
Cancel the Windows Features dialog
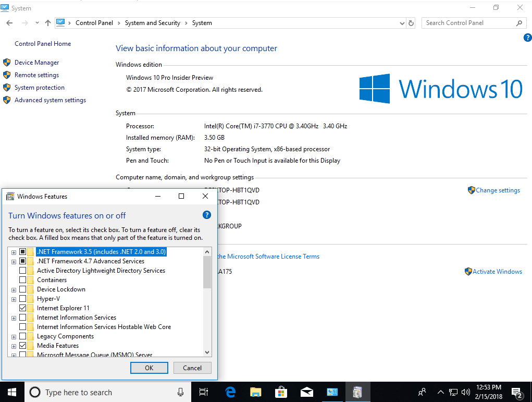click(x=192, y=368)
